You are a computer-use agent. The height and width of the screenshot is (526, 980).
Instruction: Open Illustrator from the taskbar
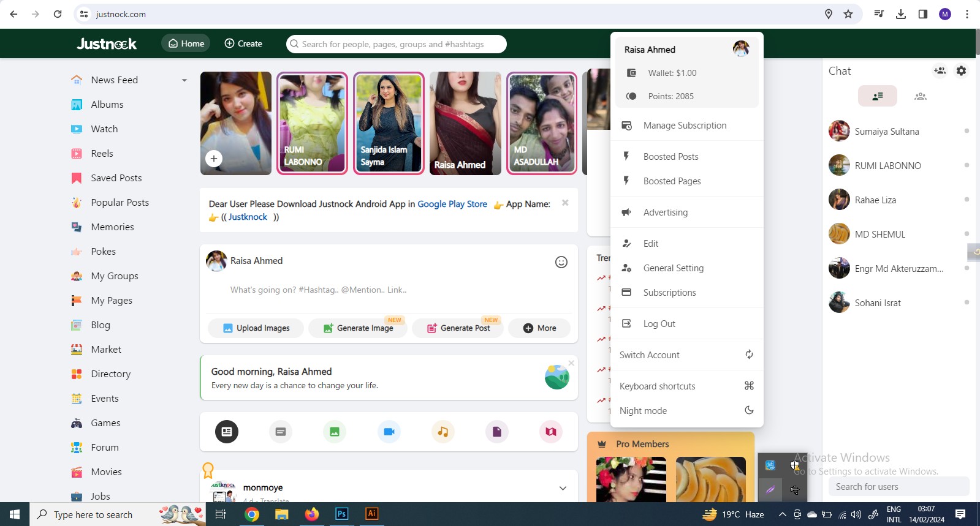coord(372,514)
